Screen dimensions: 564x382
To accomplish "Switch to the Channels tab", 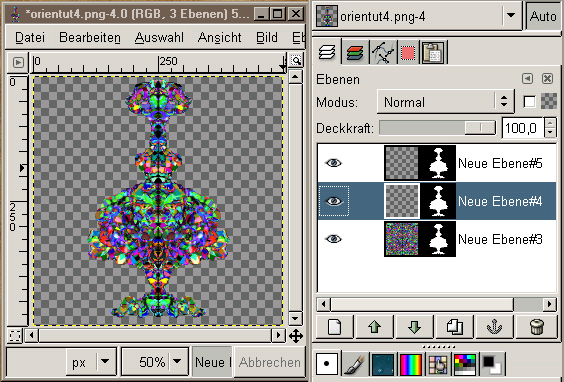I will point(355,53).
